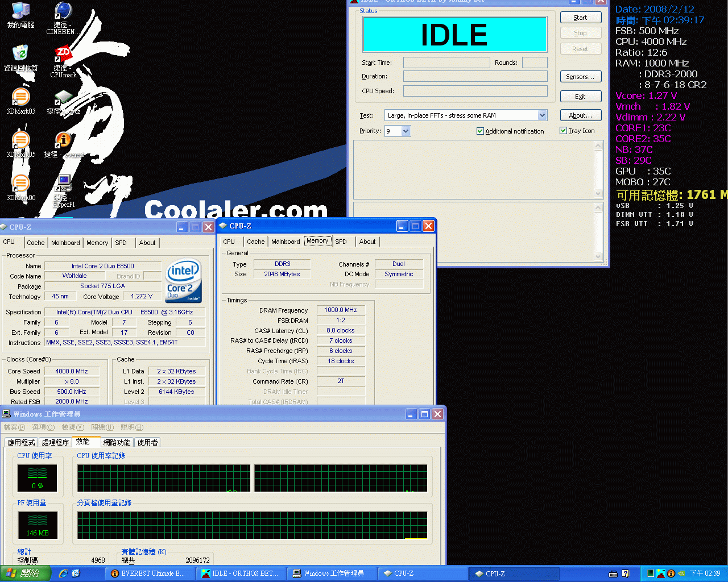Click CPU-Z Memory window title icon
Viewport: 728px width, 582px height.
coord(223,226)
